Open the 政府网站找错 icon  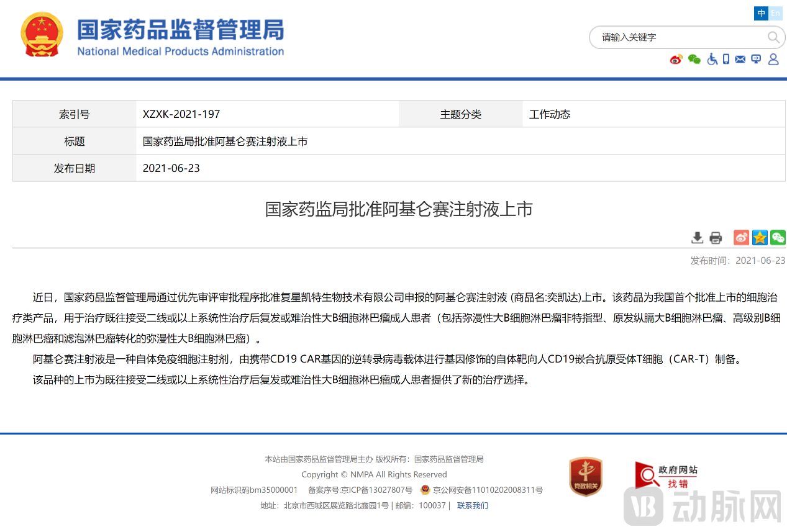click(666, 476)
